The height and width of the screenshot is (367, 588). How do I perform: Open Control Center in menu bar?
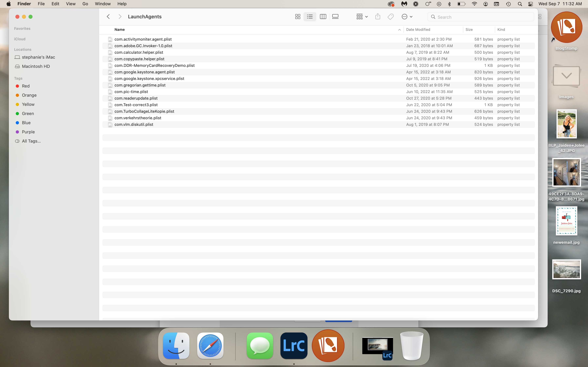point(531,4)
